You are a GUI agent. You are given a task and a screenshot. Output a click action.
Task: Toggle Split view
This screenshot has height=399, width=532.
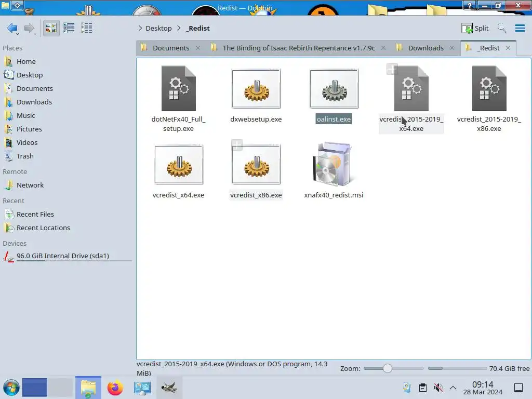475,28
